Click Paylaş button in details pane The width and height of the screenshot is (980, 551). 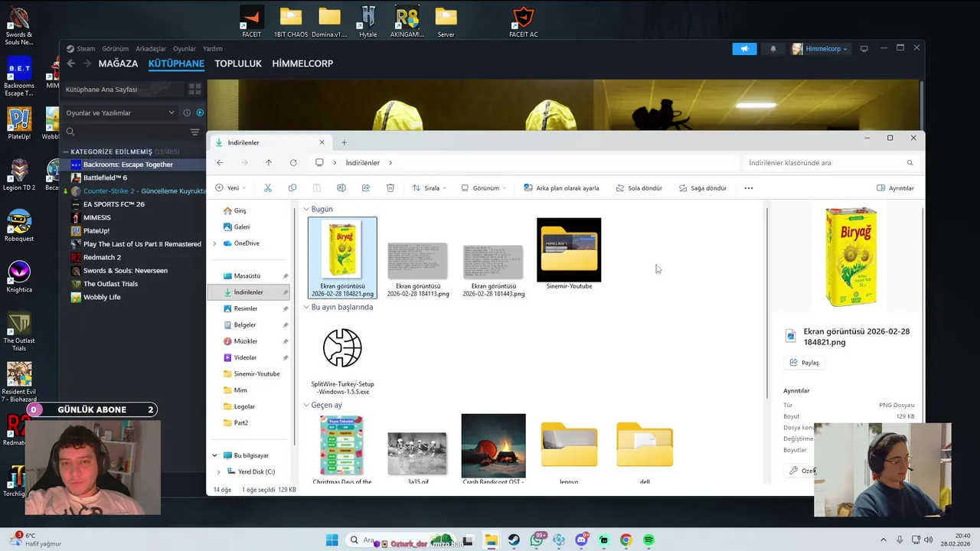click(x=805, y=363)
